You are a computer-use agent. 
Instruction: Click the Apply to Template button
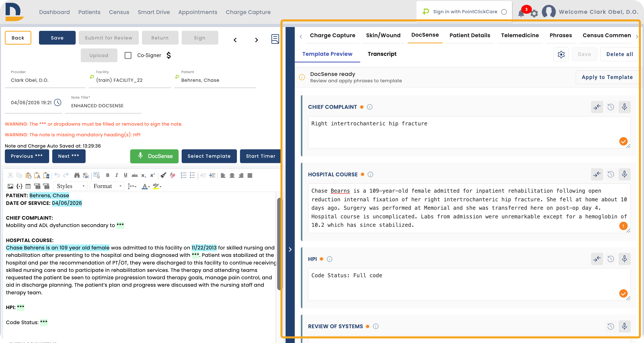(x=607, y=77)
